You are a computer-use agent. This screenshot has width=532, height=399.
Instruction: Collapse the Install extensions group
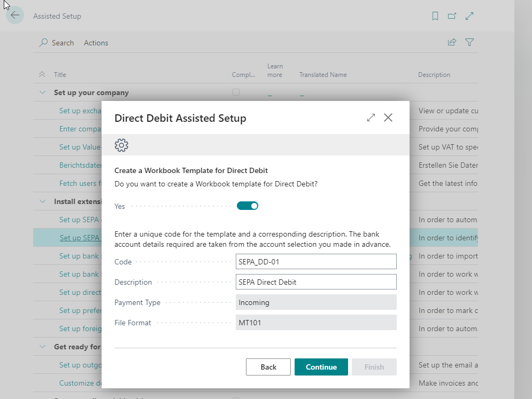pyautogui.click(x=42, y=201)
